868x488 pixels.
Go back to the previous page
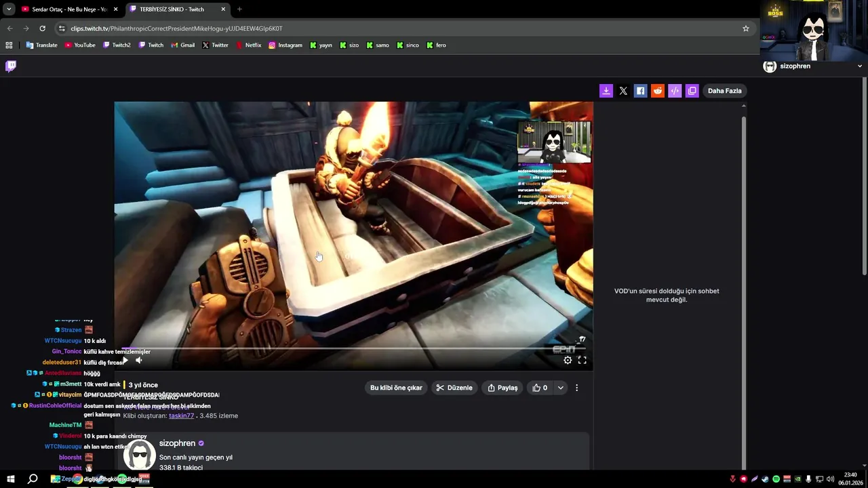(9, 28)
